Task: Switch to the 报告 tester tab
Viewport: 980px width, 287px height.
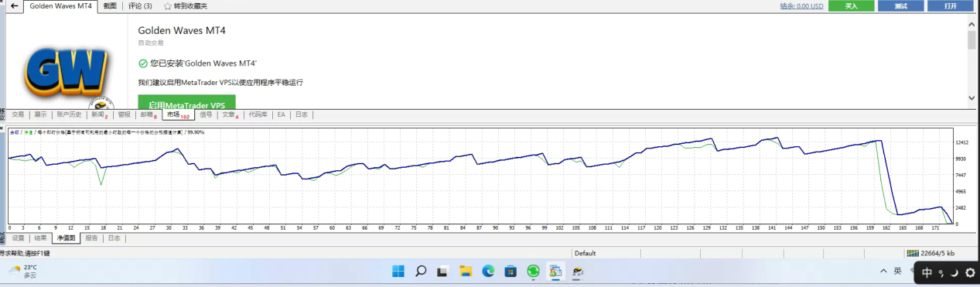Action: coord(91,238)
